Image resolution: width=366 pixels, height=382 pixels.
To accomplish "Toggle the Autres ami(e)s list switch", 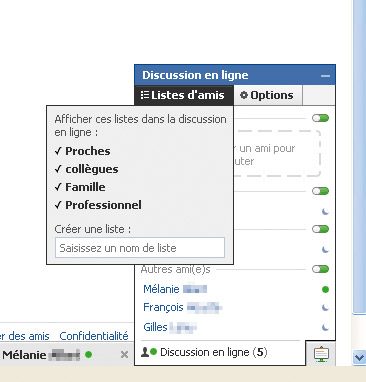I will (320, 269).
